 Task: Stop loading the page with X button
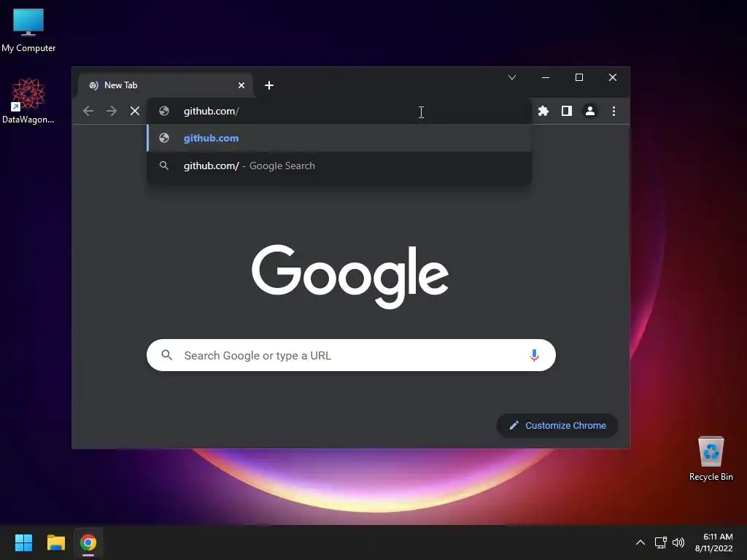click(x=135, y=111)
